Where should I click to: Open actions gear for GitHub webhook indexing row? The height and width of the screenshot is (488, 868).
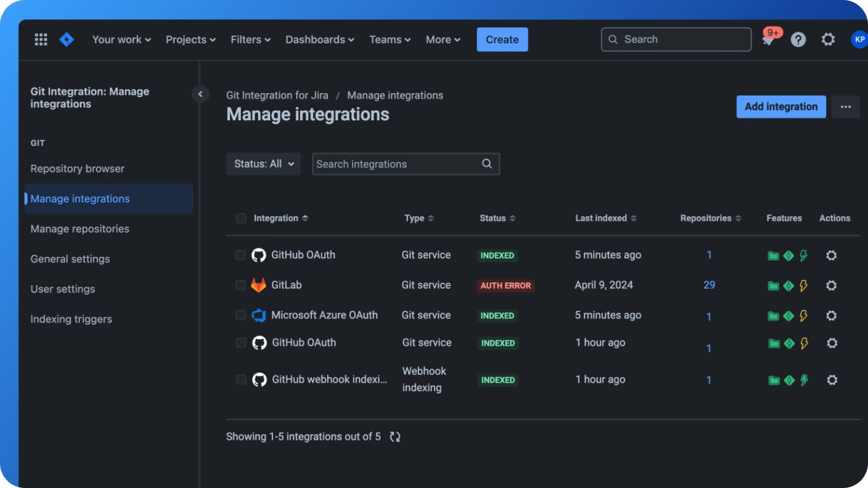[x=832, y=380]
